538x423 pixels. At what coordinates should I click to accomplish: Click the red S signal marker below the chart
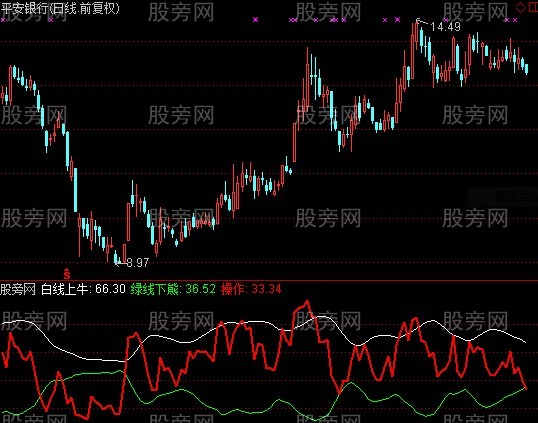(67, 273)
